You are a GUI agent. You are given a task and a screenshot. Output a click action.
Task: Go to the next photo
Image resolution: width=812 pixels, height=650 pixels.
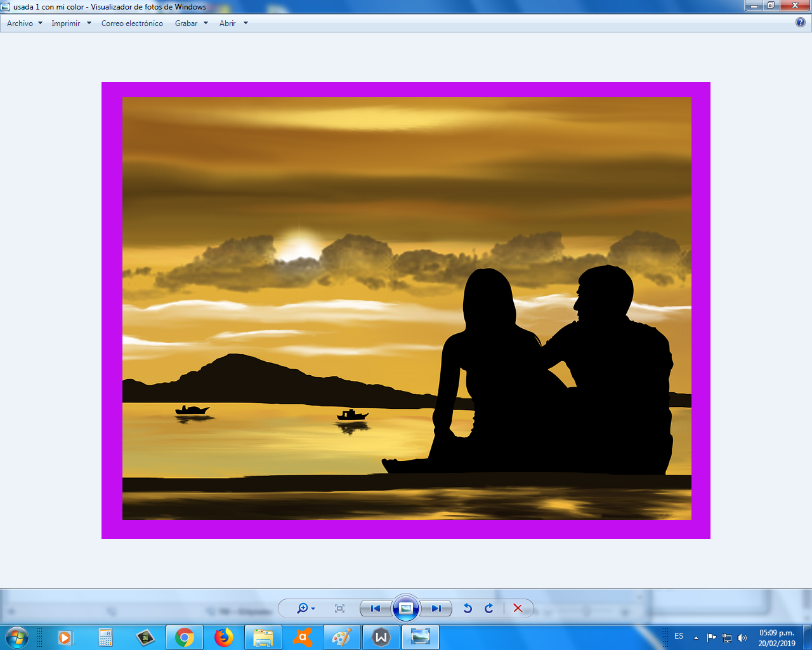click(x=436, y=608)
